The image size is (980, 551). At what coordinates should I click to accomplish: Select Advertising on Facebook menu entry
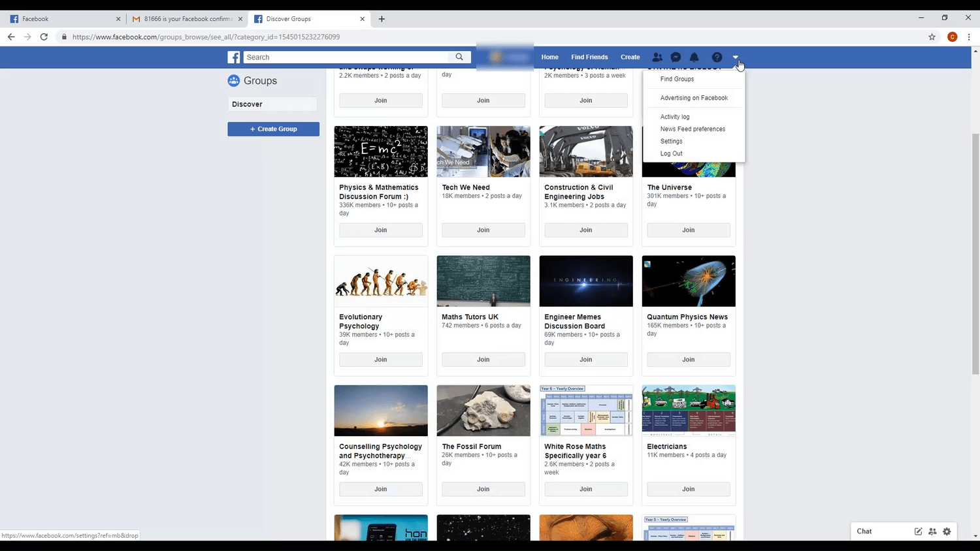click(x=694, y=98)
